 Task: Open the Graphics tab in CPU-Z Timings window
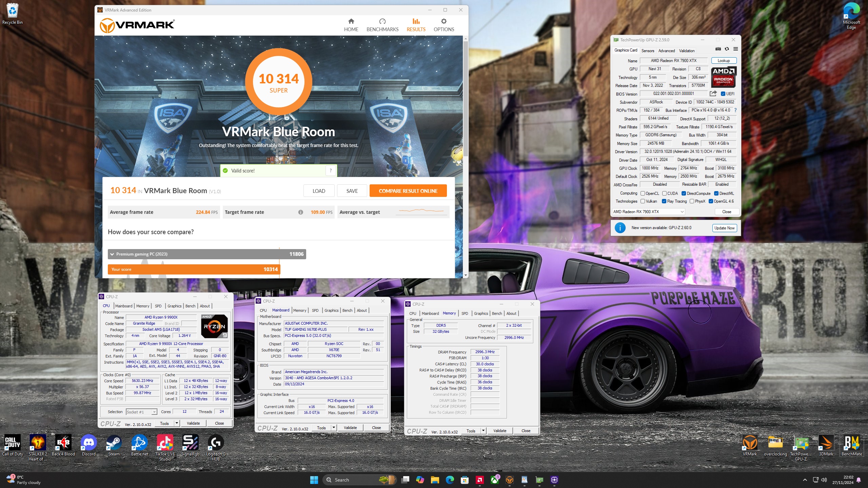481,313
